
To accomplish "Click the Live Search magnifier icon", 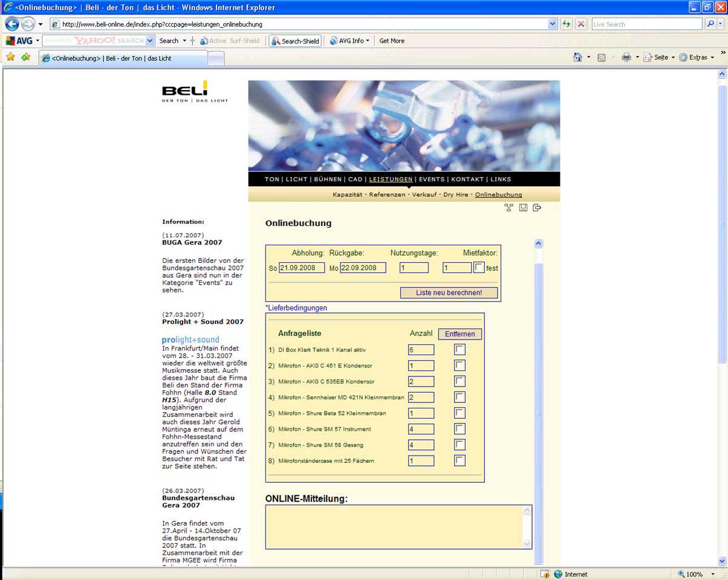I will point(710,24).
